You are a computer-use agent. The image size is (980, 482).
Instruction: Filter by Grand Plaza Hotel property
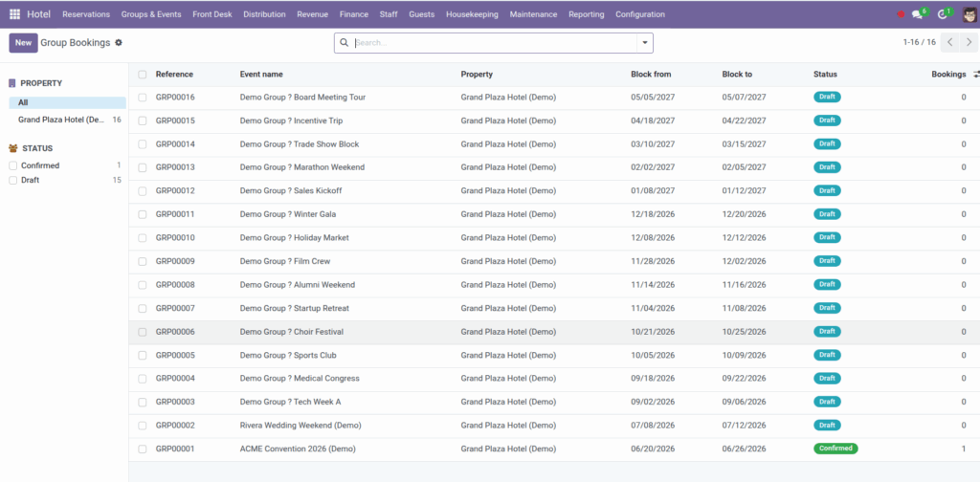click(68, 120)
